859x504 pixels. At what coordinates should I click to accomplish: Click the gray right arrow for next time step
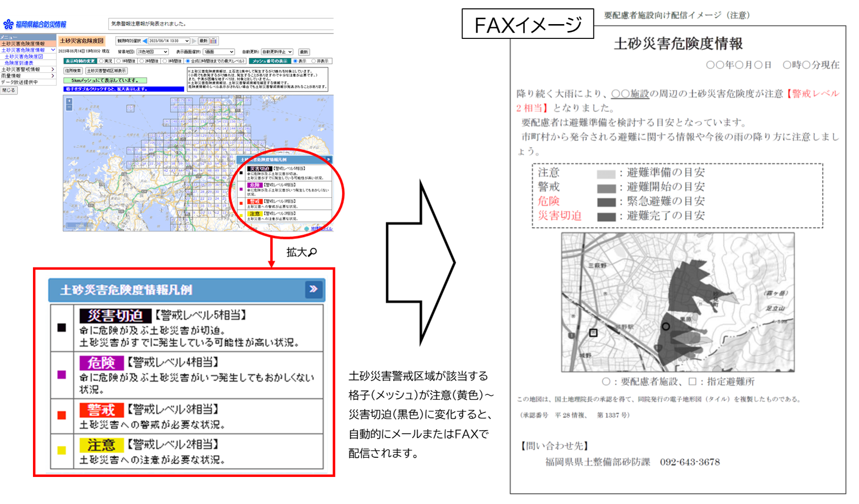pos(194,41)
